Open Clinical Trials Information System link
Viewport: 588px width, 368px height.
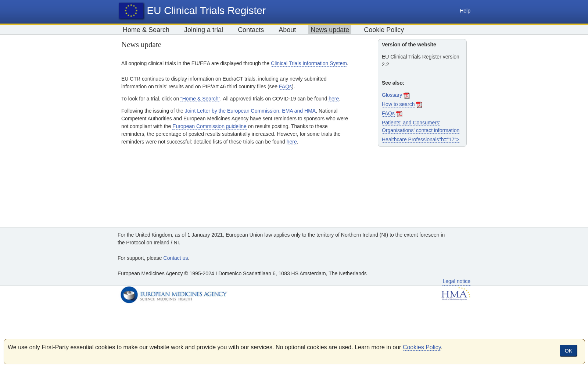point(309,63)
